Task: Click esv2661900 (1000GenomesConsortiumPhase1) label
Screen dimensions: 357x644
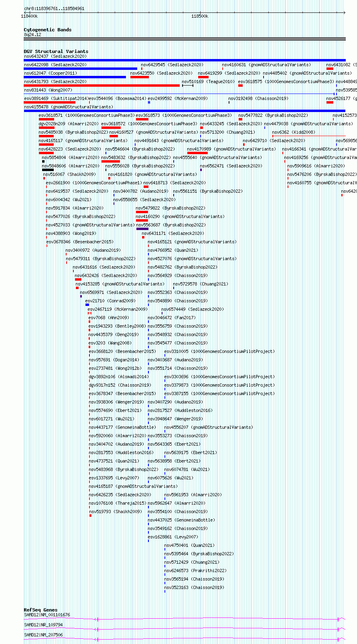Action: point(94,183)
